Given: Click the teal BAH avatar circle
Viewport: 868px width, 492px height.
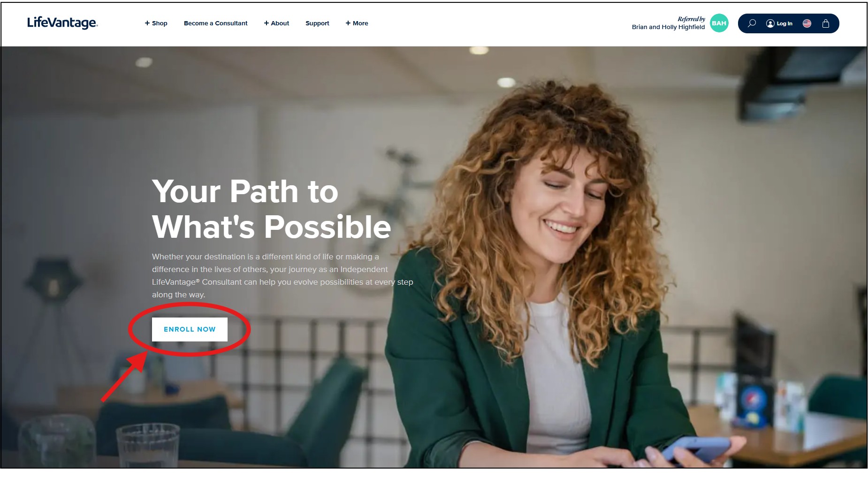Looking at the screenshot, I should point(719,23).
